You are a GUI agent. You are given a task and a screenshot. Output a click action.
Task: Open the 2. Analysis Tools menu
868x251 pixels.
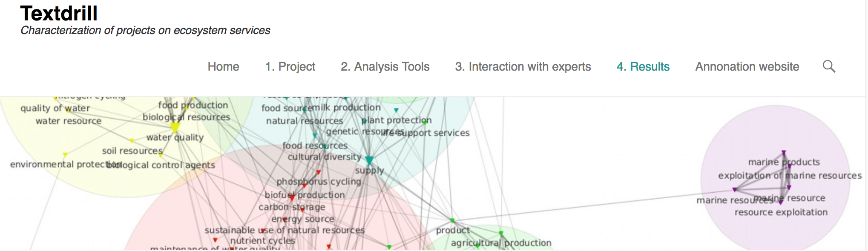[385, 67]
